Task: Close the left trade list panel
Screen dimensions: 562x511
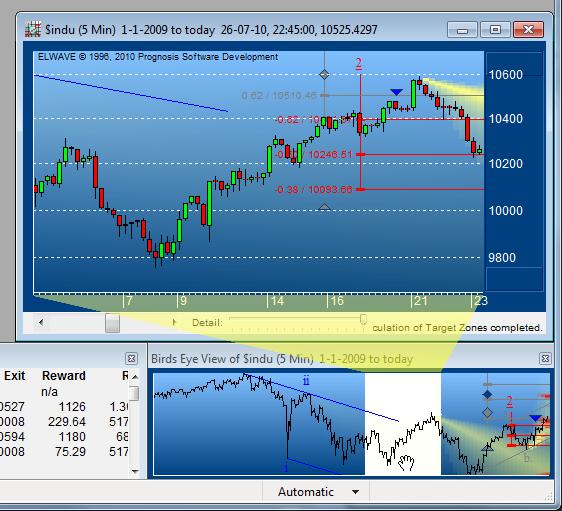Action: [132, 358]
